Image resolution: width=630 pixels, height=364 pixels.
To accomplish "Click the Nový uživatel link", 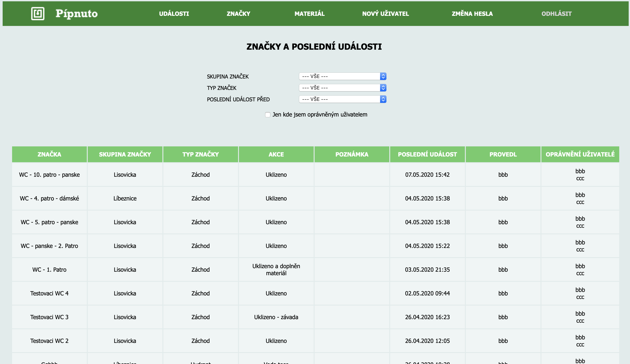I will 386,14.
